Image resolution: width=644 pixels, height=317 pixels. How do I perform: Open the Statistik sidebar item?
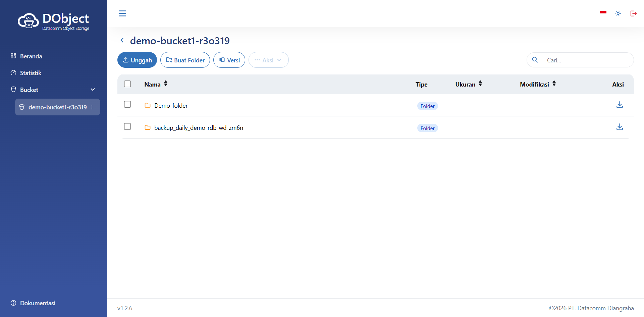pos(31,73)
